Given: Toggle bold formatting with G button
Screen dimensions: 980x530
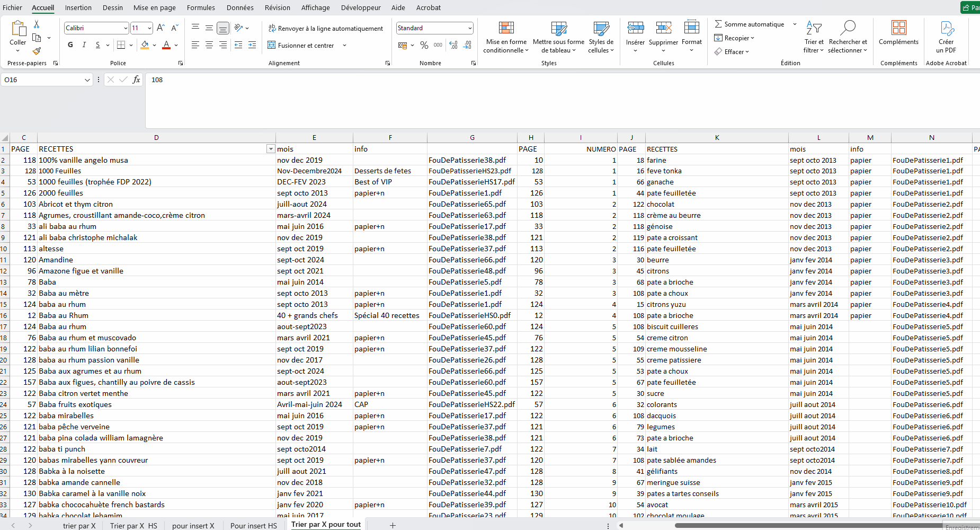Looking at the screenshot, I should click(x=70, y=45).
